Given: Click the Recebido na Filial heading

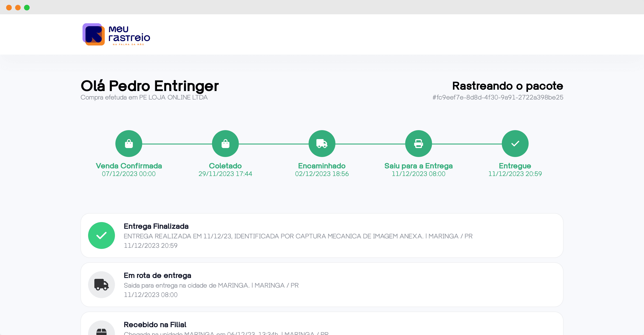Looking at the screenshot, I should click(155, 324).
